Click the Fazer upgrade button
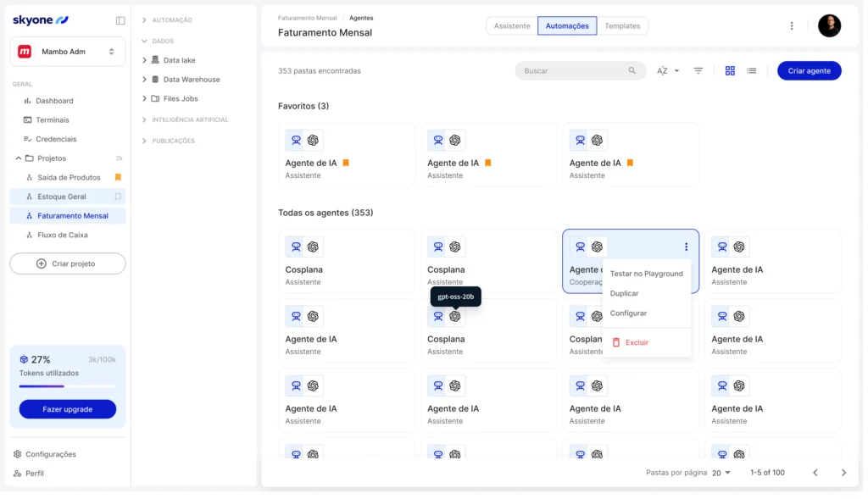Image resolution: width=868 pixels, height=499 pixels. pyautogui.click(x=68, y=409)
